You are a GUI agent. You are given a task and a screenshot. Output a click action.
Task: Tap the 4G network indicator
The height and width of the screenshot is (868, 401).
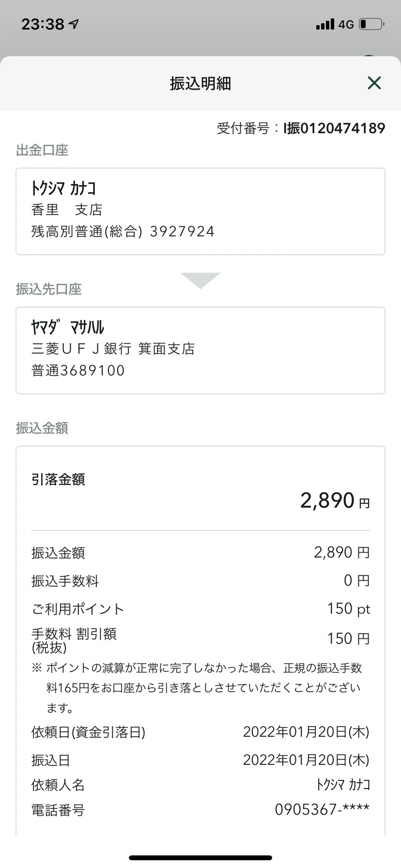[346, 24]
